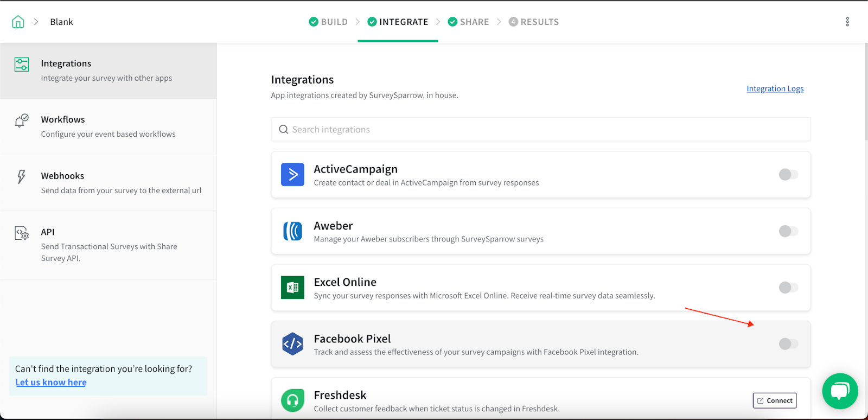Viewport: 868px width, 420px height.
Task: Enable the ActiveCampaign integration toggle
Action: coord(788,174)
